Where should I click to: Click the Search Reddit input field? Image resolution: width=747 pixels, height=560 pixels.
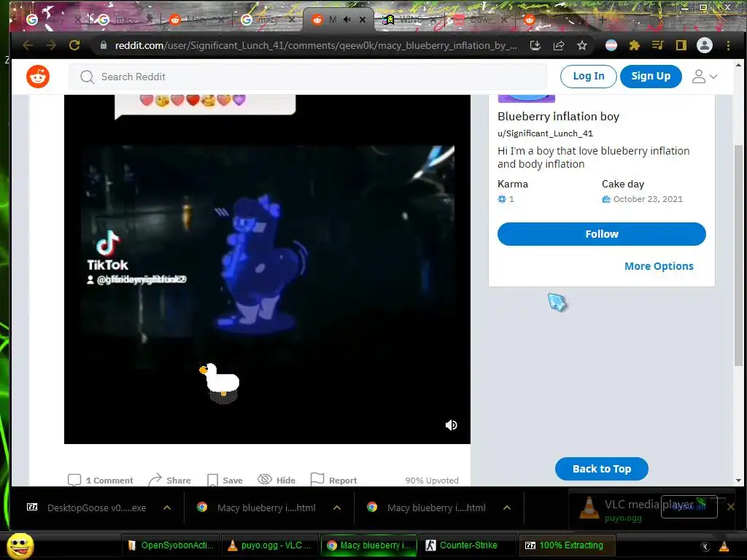tap(308, 77)
